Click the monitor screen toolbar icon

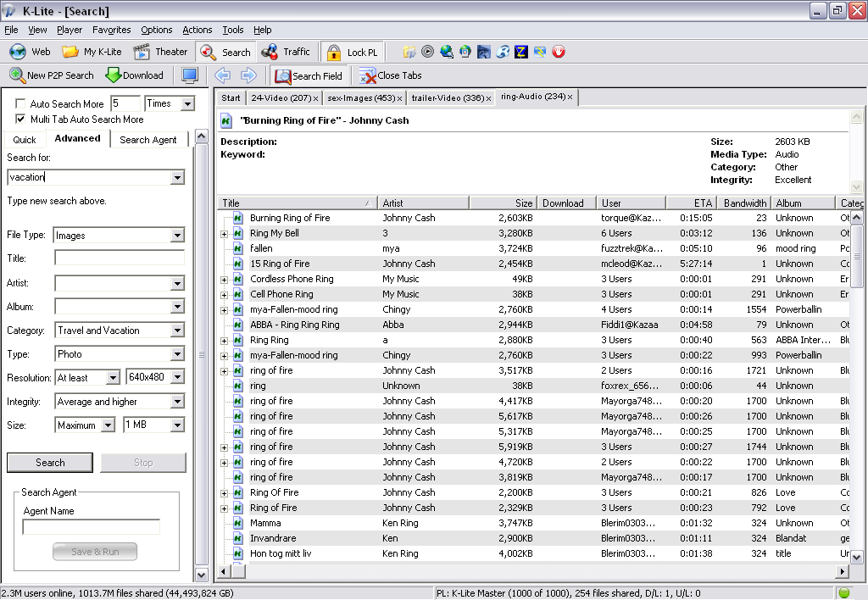190,75
